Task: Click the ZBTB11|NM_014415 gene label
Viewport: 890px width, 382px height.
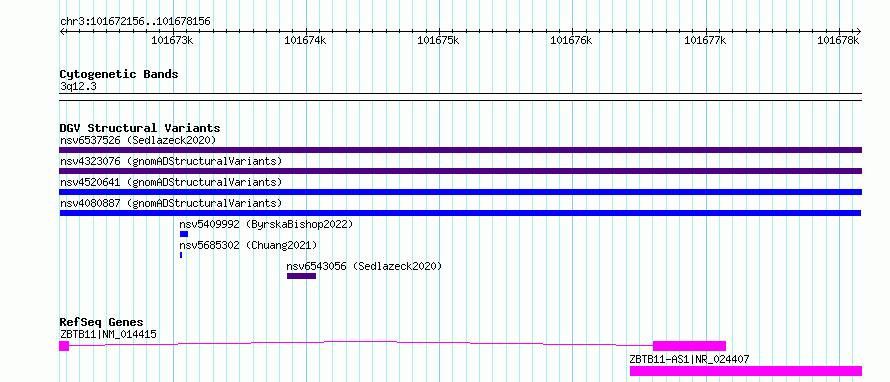Action: tap(108, 334)
